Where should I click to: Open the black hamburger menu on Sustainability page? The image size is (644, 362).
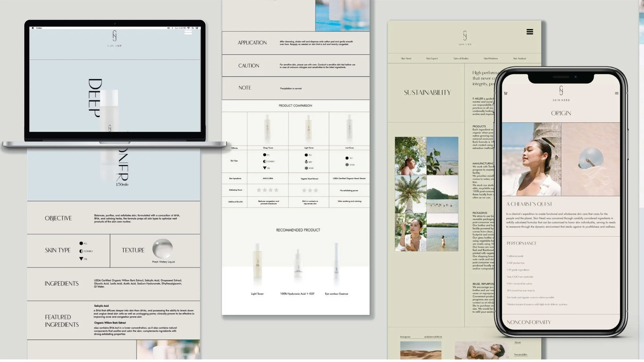(530, 32)
